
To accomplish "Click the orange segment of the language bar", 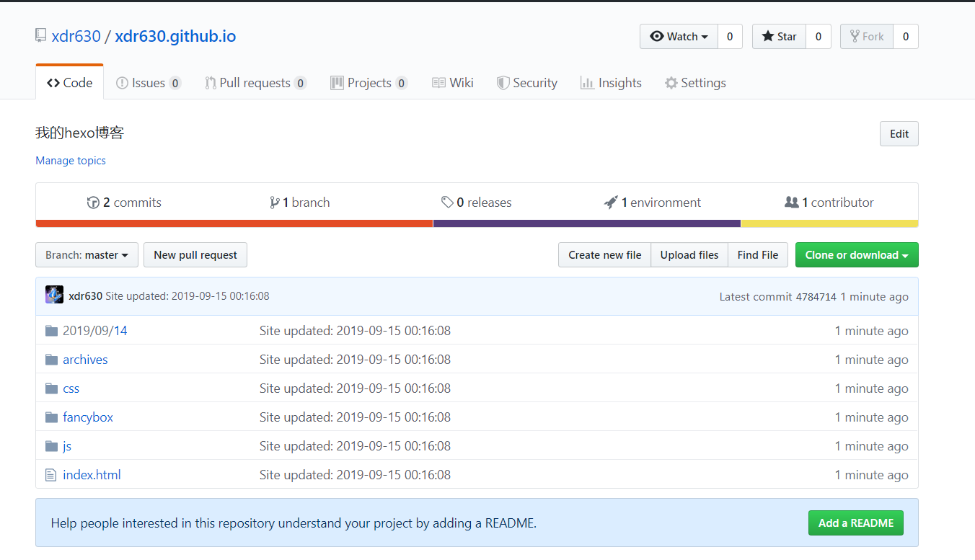I will [234, 223].
